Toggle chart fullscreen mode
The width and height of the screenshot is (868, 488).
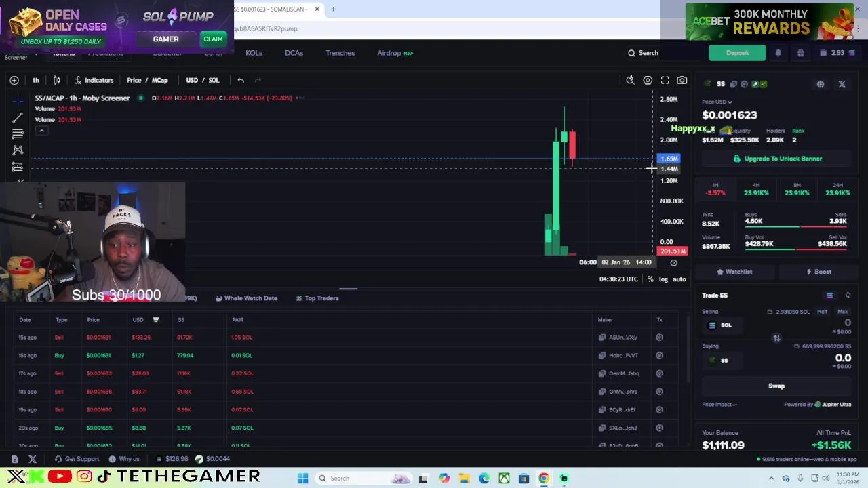click(x=665, y=80)
